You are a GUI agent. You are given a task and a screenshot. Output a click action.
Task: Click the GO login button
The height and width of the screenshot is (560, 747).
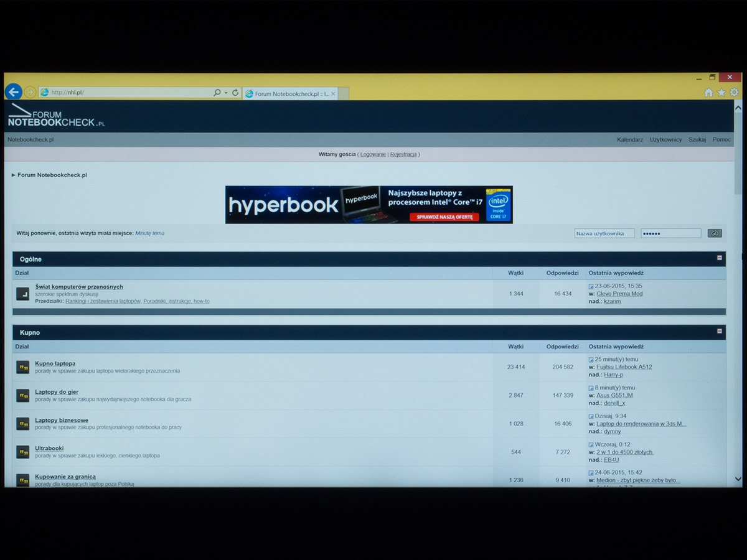pyautogui.click(x=715, y=233)
